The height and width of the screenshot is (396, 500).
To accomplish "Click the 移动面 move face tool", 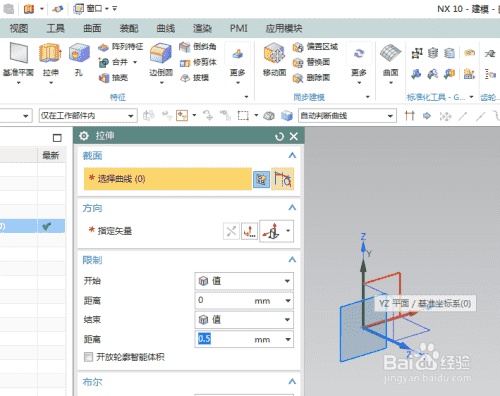I will click(274, 60).
